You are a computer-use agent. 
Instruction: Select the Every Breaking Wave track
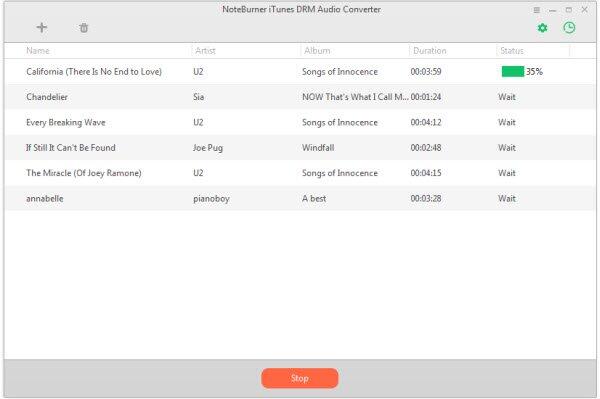(x=66, y=122)
